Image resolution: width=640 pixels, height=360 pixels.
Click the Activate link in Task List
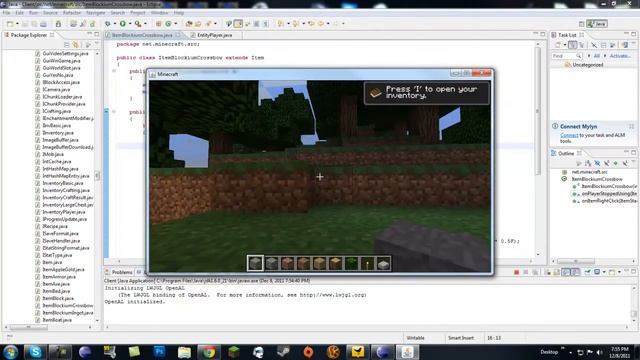click(620, 56)
